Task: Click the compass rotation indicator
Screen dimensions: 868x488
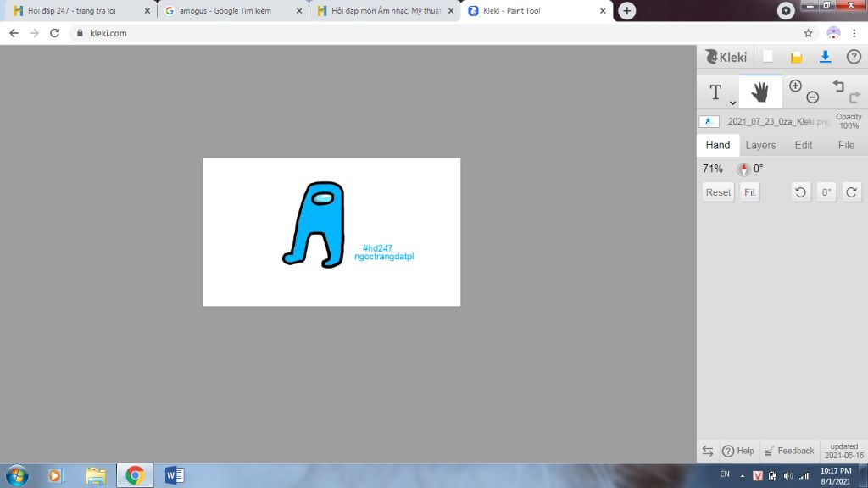Action: pos(743,169)
